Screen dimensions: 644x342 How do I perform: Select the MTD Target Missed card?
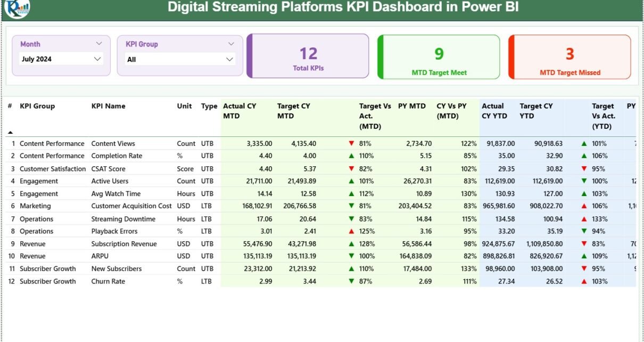[x=569, y=56]
